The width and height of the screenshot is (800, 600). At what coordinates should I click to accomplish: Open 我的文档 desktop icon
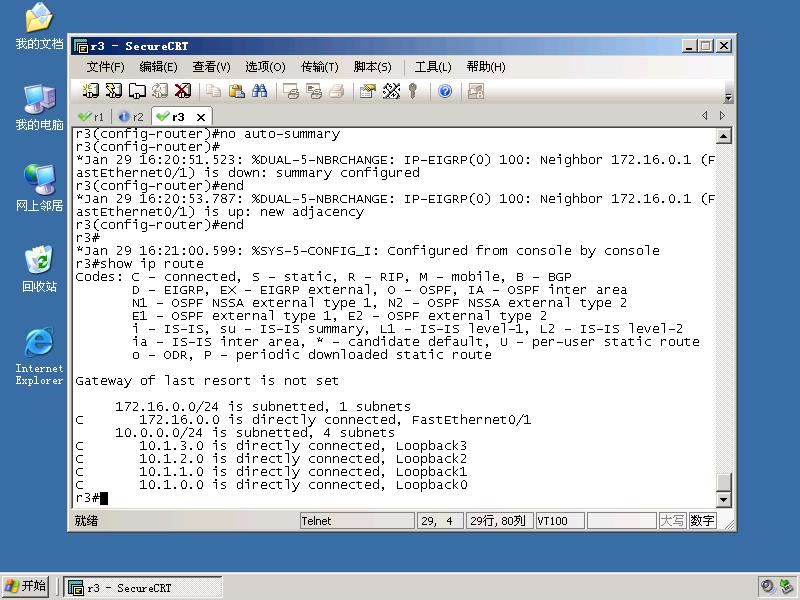39,27
